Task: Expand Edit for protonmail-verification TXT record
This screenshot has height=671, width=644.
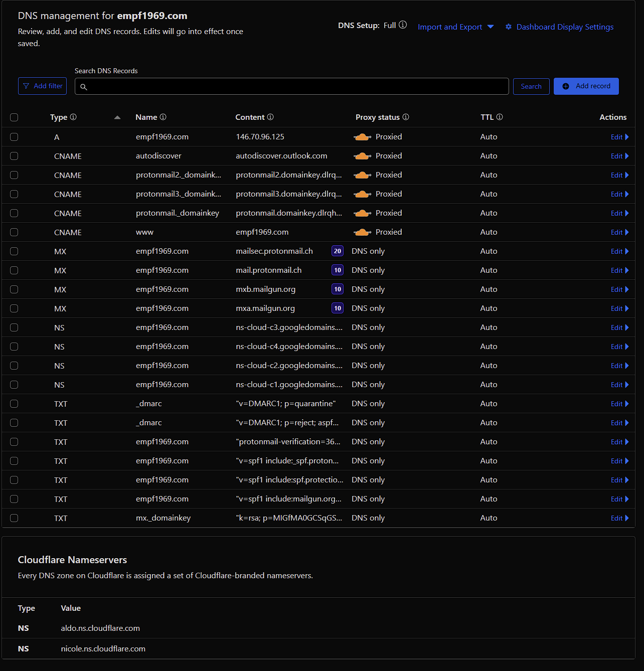Action: tap(619, 442)
